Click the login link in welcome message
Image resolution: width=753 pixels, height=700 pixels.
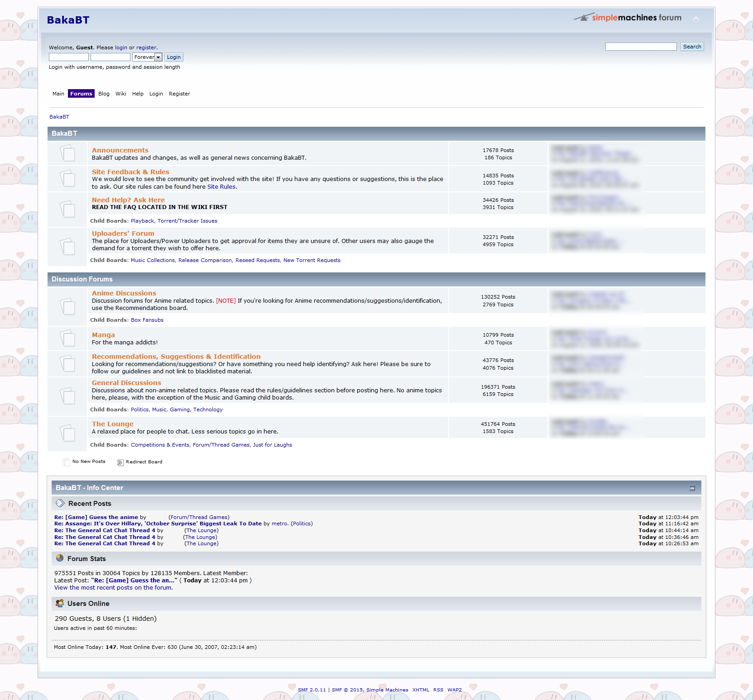pyautogui.click(x=121, y=48)
